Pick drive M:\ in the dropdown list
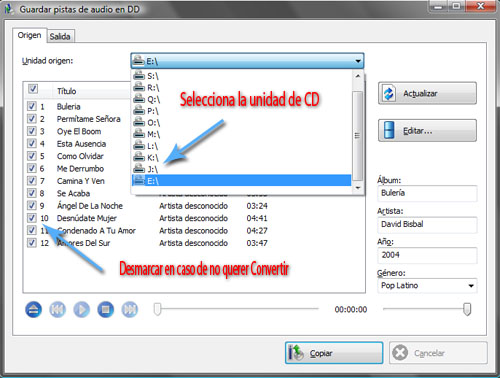This screenshot has height=378, width=500. [x=241, y=134]
